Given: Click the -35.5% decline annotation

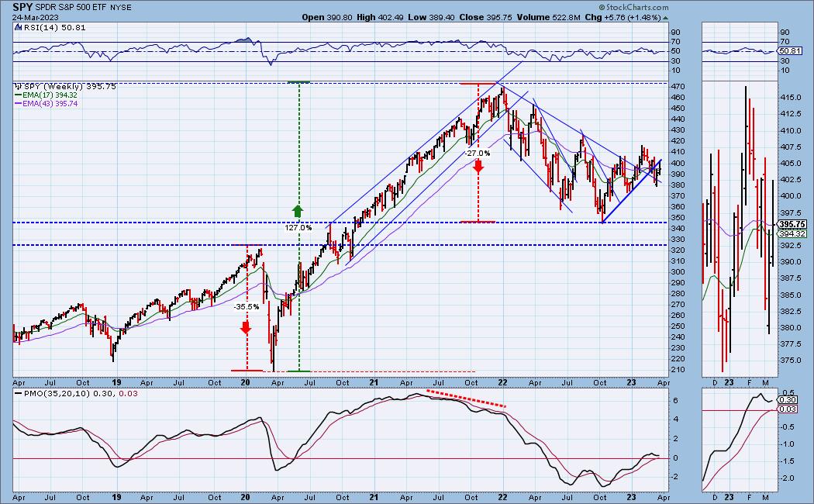Looking at the screenshot, I should coord(246,307).
